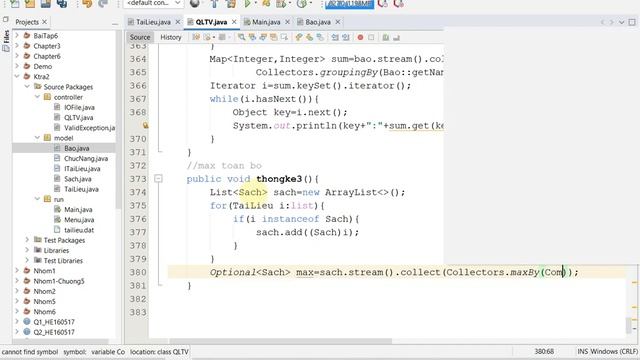Run project with green play icon
Screen dimensions: 640x360
[247, 4]
